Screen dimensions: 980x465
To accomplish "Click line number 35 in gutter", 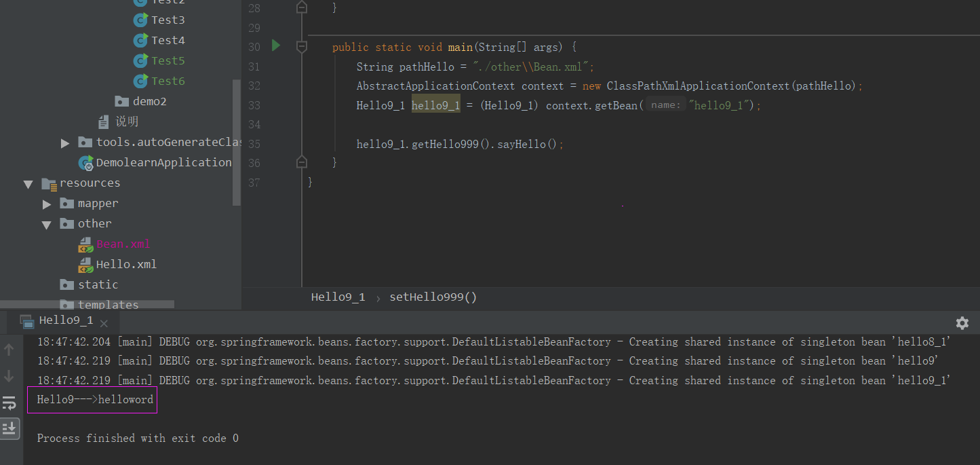I will coord(254,144).
